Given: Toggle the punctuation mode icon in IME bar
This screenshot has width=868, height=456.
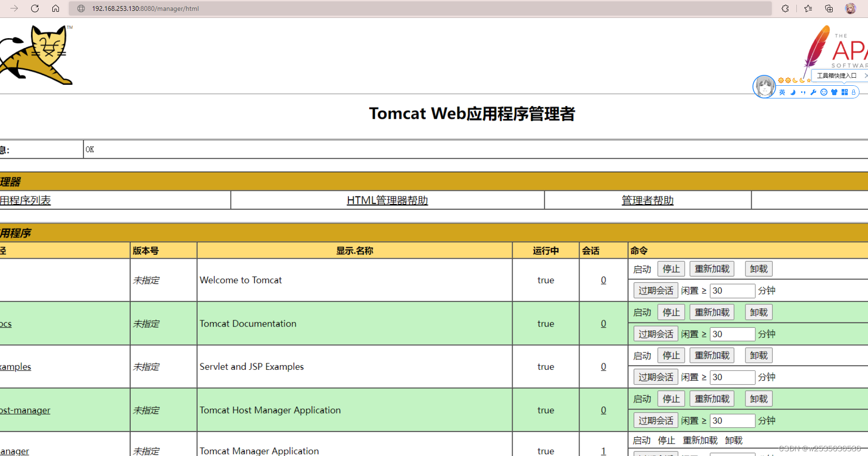Looking at the screenshot, I should 803,92.
